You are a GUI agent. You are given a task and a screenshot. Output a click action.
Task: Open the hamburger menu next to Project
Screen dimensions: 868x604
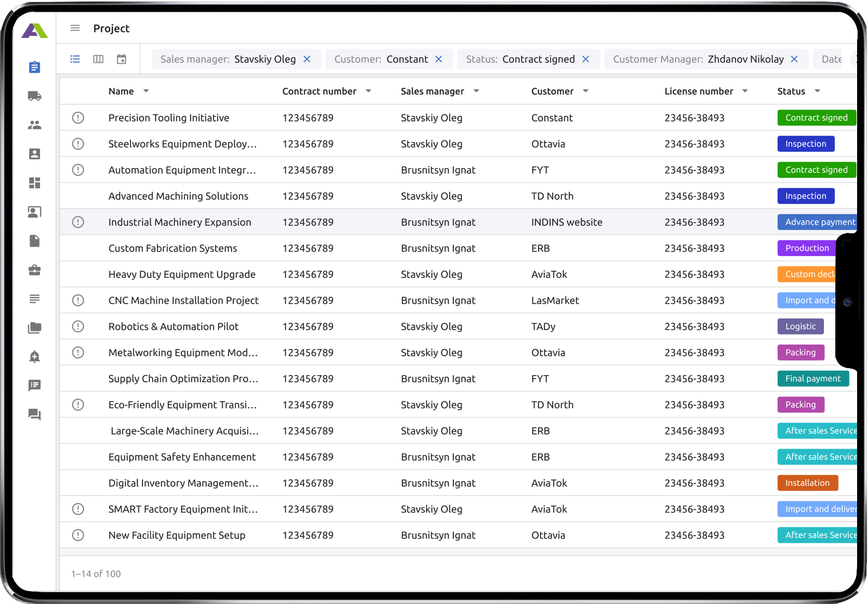click(75, 28)
